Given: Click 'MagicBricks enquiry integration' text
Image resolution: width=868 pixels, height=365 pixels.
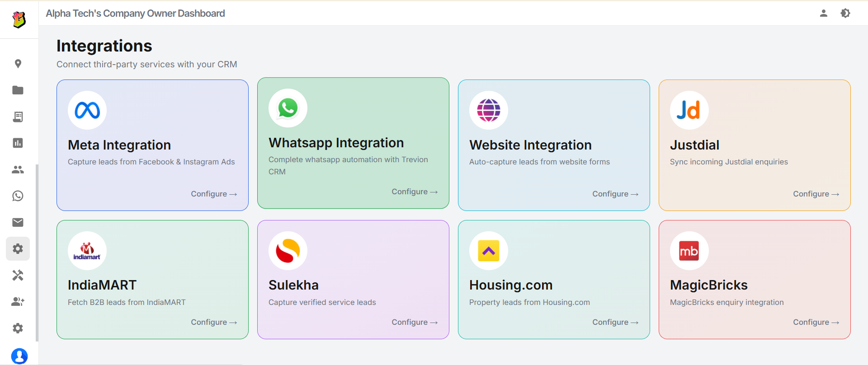Looking at the screenshot, I should [727, 302].
